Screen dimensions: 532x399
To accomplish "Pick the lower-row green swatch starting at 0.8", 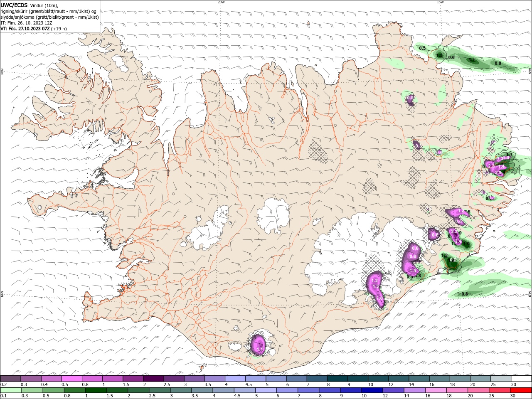I will tap(74, 390).
